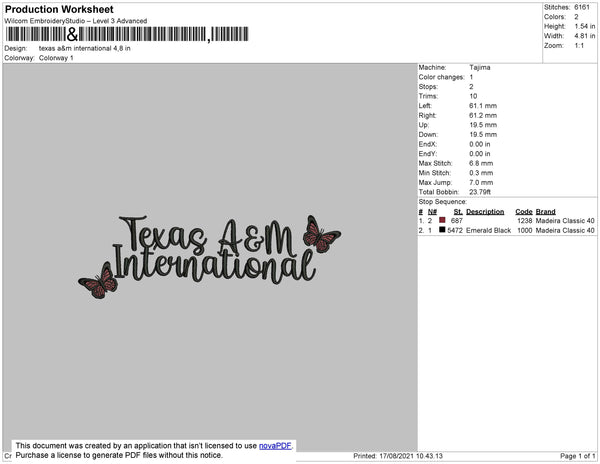Click the upper right butterfly in design
The image size is (600, 464).
321,234
